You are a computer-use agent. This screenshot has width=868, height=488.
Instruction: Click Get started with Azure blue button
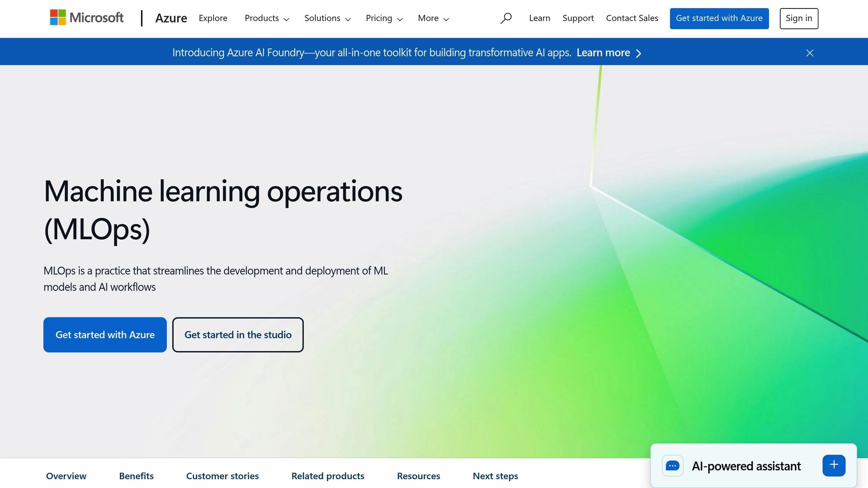tap(105, 335)
